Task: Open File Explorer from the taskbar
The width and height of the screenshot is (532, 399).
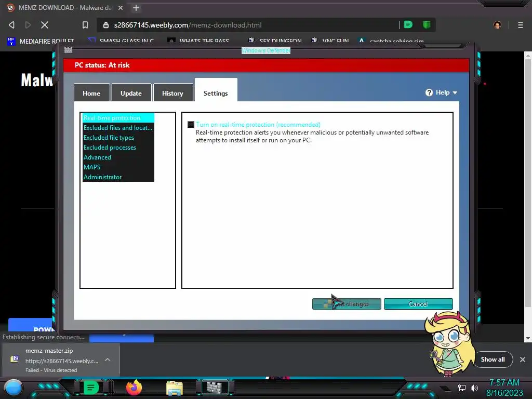Action: tap(175, 388)
